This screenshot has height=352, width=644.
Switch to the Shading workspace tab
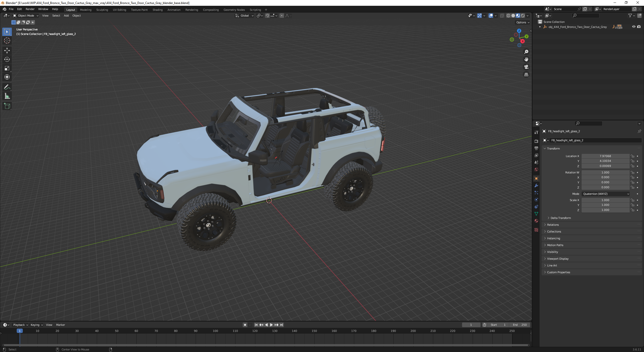pos(157,10)
